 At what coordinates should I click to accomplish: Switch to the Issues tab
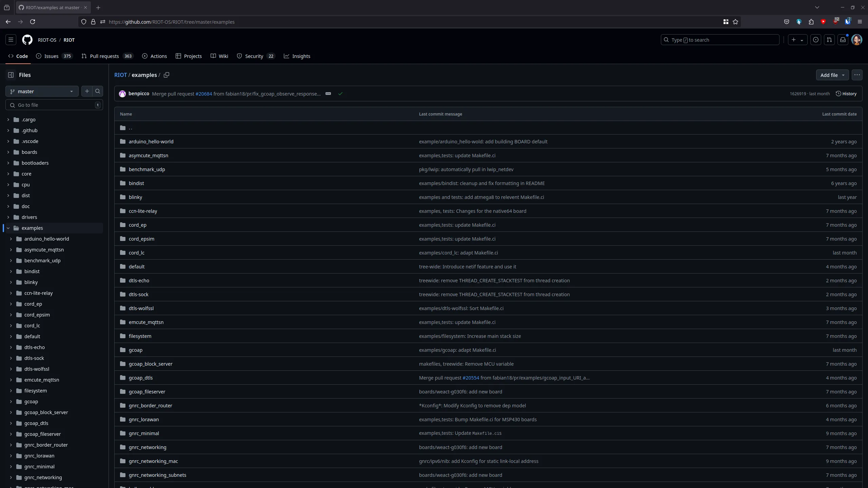(x=54, y=56)
